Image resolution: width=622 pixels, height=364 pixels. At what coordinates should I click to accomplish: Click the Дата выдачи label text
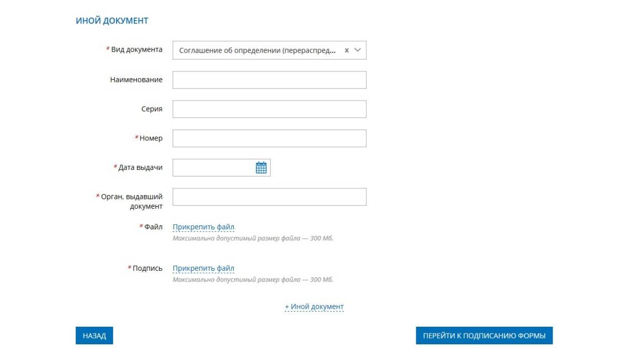coord(140,167)
